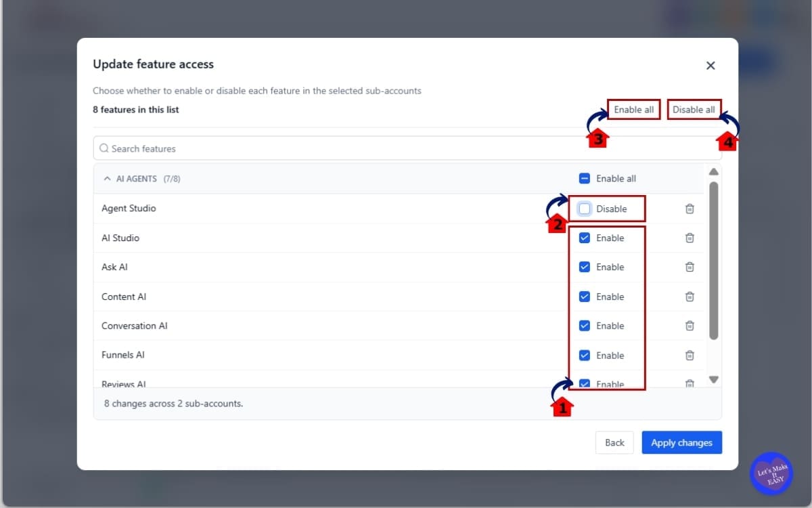812x508 pixels.
Task: Select the AI Studio feature name
Action: click(120, 238)
